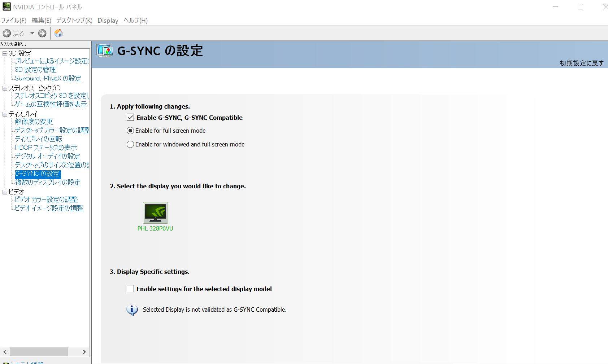Open the Home icon in toolbar
608x364 pixels.
(x=58, y=33)
